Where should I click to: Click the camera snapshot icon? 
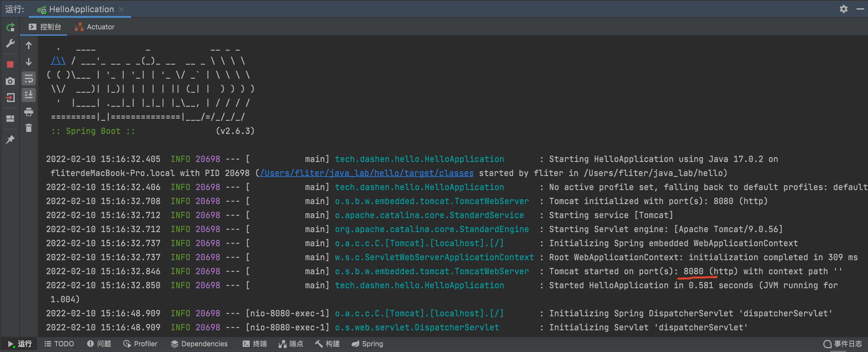[x=11, y=82]
